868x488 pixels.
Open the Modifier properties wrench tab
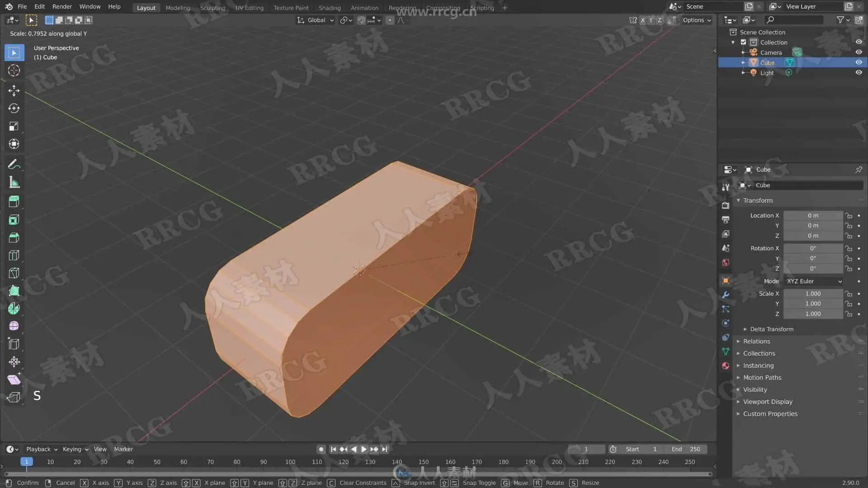726,295
